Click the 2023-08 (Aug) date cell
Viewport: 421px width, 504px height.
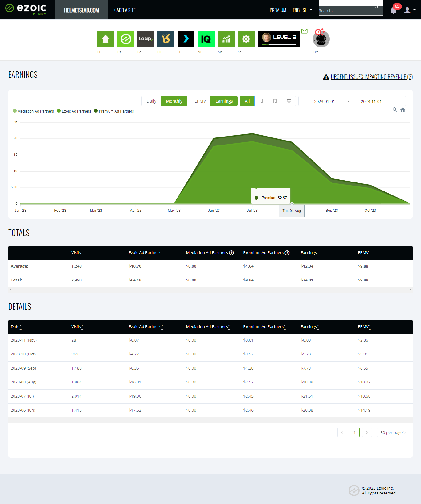click(23, 382)
